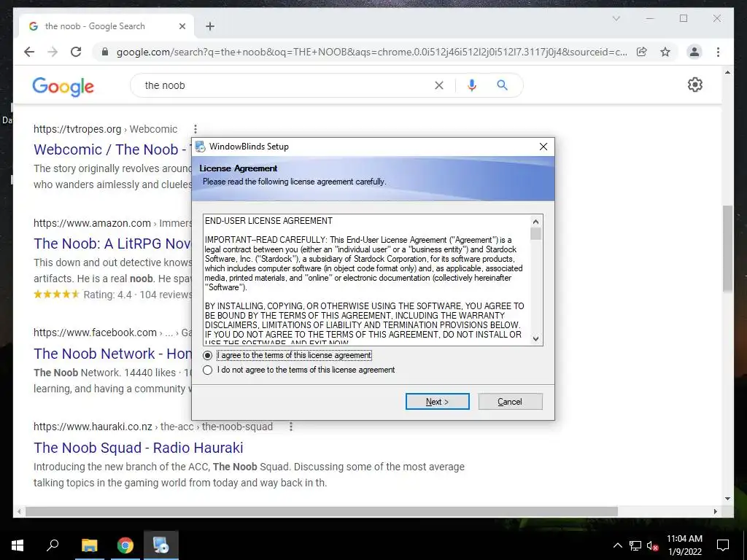Click the license agreement scrollbar thumb
Image resolution: width=747 pixels, height=560 pixels.
536,234
